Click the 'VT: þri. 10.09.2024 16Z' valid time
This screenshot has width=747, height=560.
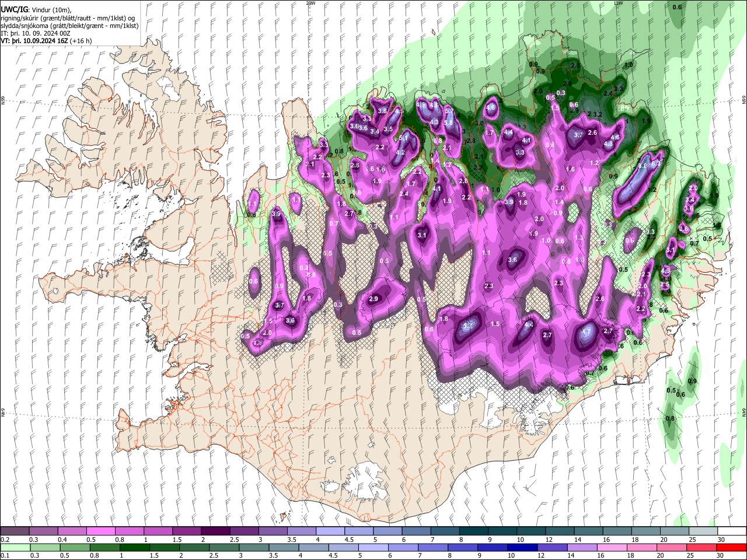[x=35, y=41]
